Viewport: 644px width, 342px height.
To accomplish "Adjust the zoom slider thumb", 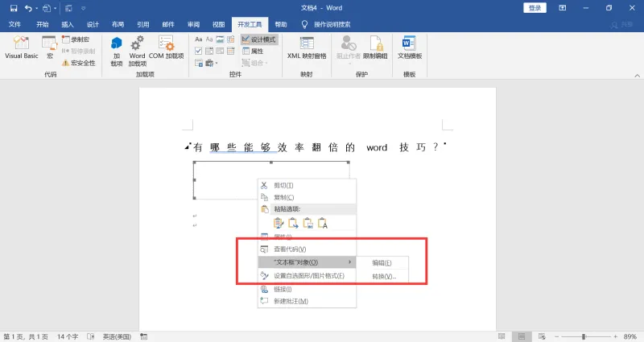I will tap(583, 336).
